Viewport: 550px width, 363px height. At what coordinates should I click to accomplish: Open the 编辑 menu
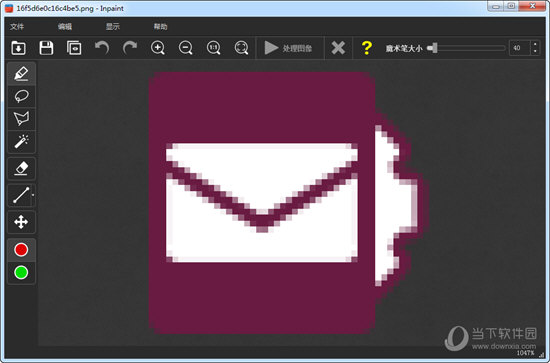point(65,27)
